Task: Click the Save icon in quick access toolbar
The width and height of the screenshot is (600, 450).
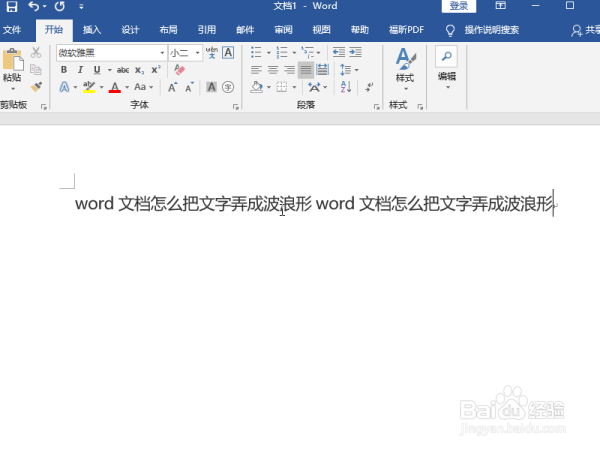Action: click(x=11, y=6)
